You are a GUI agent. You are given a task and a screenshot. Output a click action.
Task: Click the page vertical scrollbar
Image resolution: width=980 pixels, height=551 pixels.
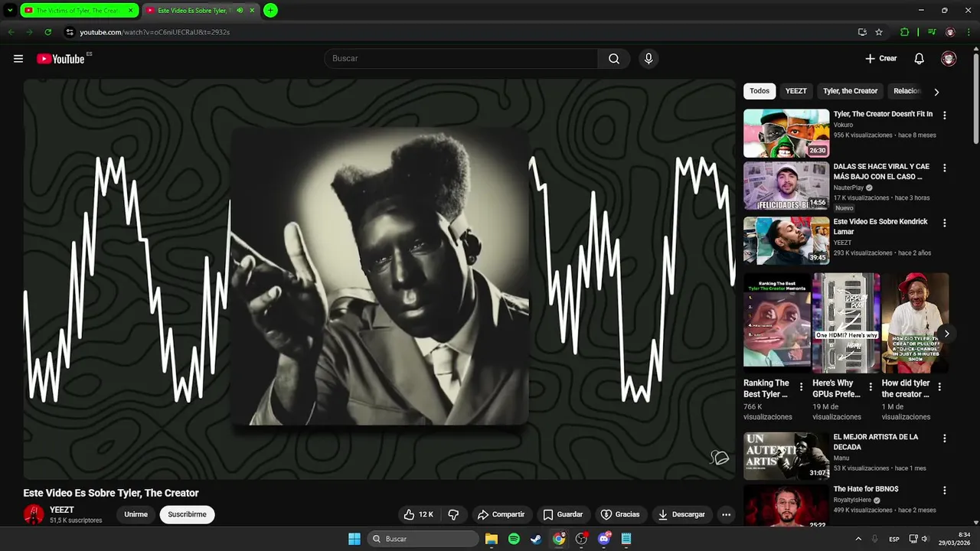(975, 99)
